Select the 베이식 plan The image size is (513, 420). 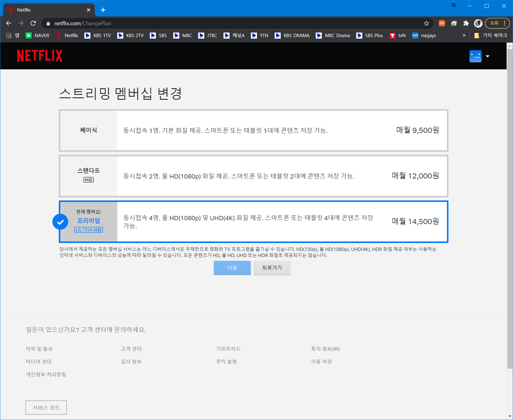pos(253,130)
